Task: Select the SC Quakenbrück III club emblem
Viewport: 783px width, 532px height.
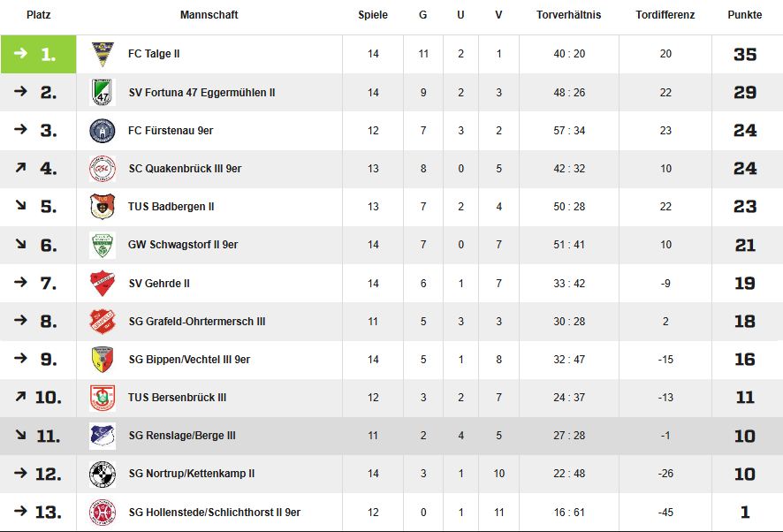Action: [103, 169]
